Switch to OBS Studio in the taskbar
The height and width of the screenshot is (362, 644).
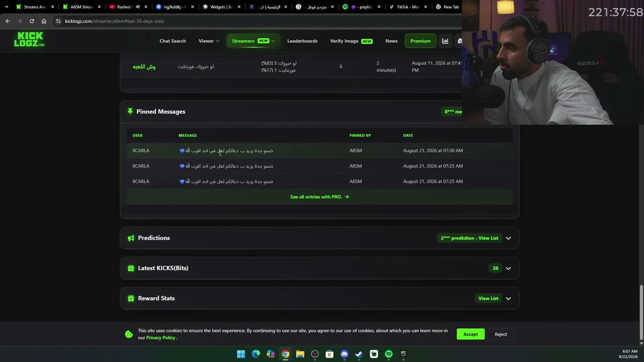(x=315, y=354)
